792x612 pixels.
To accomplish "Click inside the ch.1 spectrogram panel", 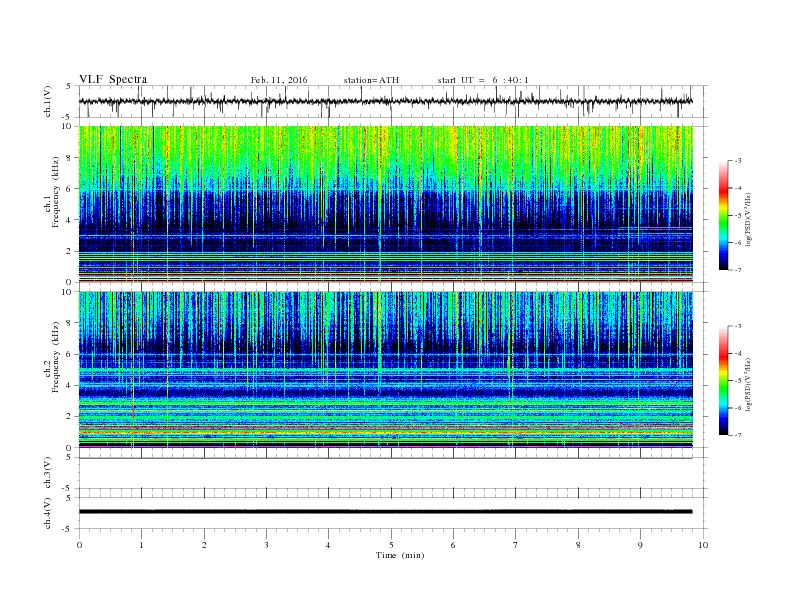I will [386, 204].
